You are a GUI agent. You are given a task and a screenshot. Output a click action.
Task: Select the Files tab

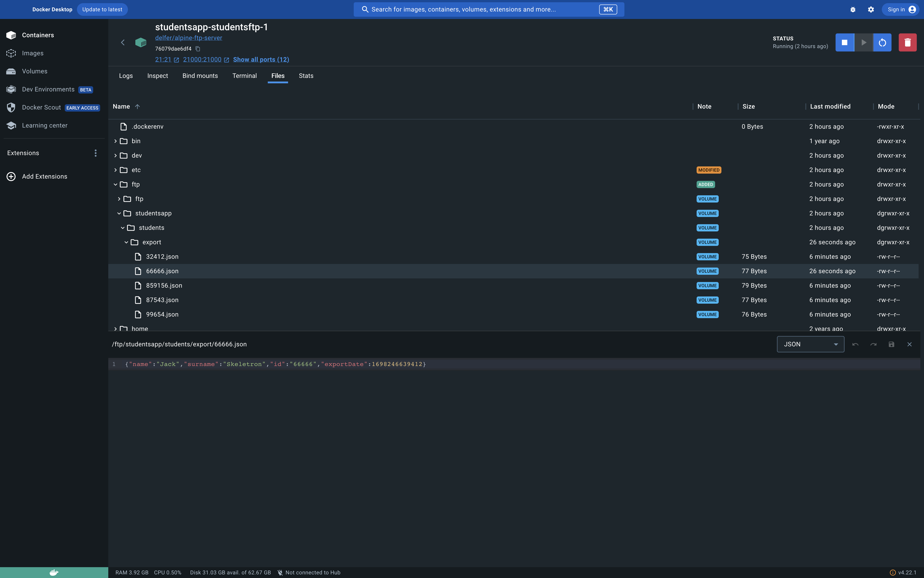[277, 76]
